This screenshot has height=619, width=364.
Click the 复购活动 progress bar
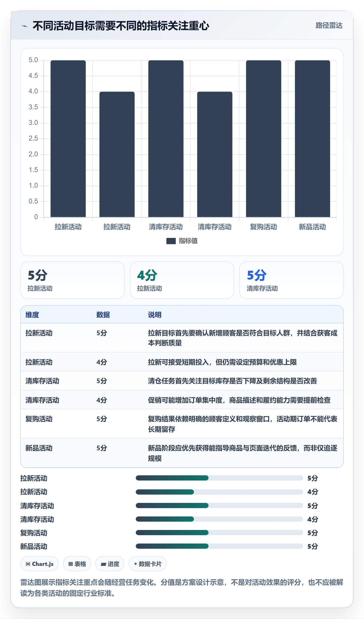(x=219, y=533)
